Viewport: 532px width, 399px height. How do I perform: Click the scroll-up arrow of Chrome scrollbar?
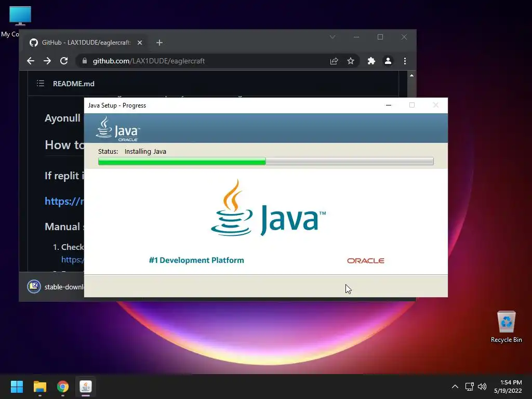(411, 75)
